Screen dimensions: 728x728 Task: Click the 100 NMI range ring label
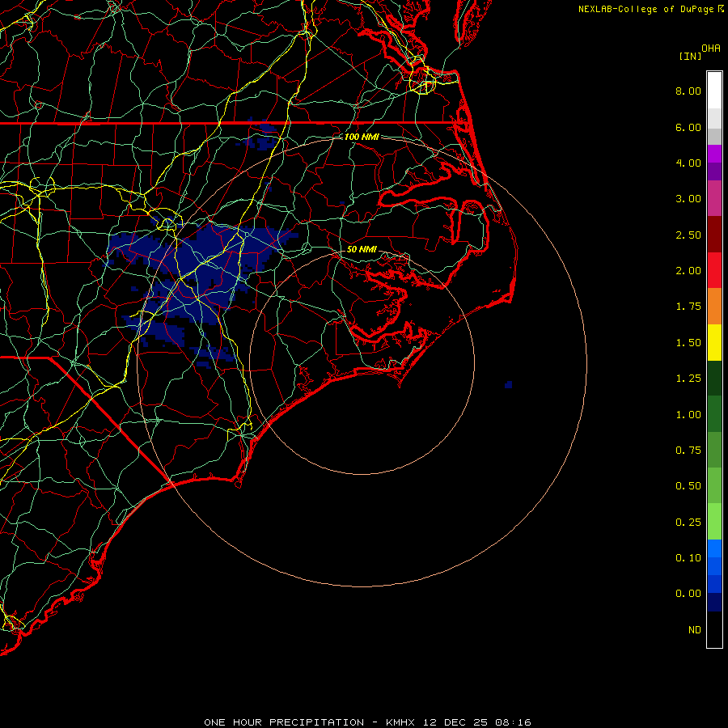point(362,137)
